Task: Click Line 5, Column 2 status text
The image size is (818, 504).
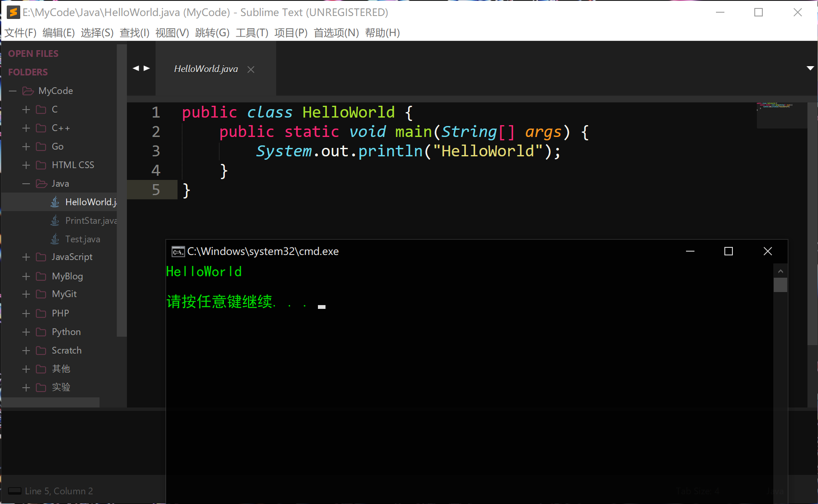Action: coord(59,491)
